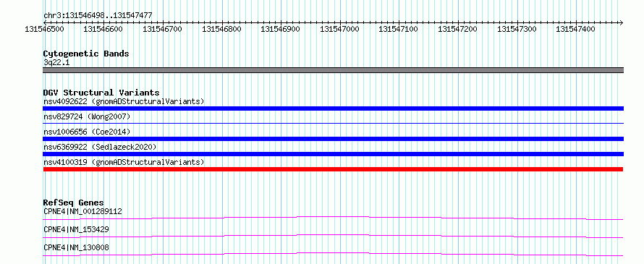The width and height of the screenshot is (644, 264).
Task: Click the CPNE4|NM_130808 transcript label
Action: (76, 247)
